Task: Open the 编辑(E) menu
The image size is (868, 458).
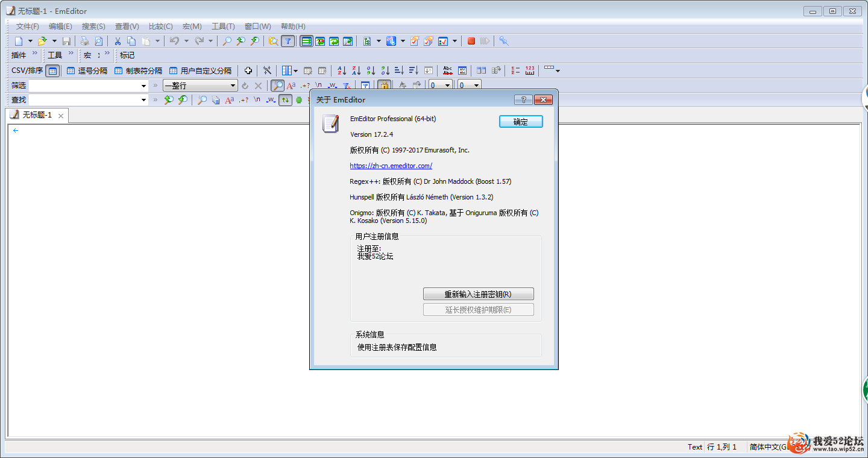Action: (x=60, y=27)
